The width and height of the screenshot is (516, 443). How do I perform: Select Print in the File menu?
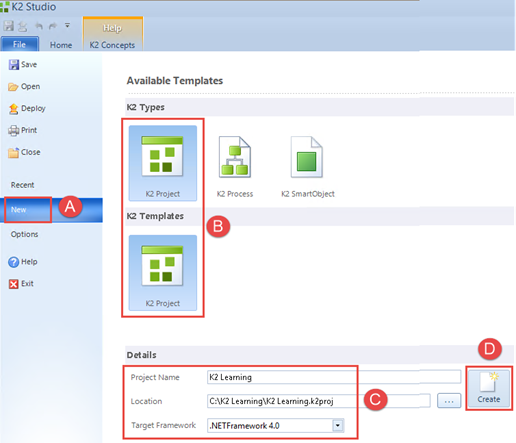pos(23,130)
